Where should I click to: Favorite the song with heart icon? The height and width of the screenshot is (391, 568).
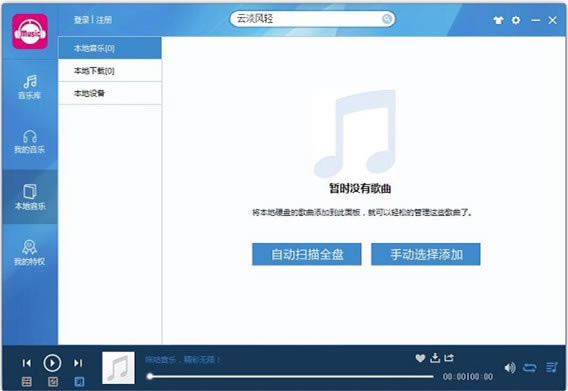[x=420, y=358]
